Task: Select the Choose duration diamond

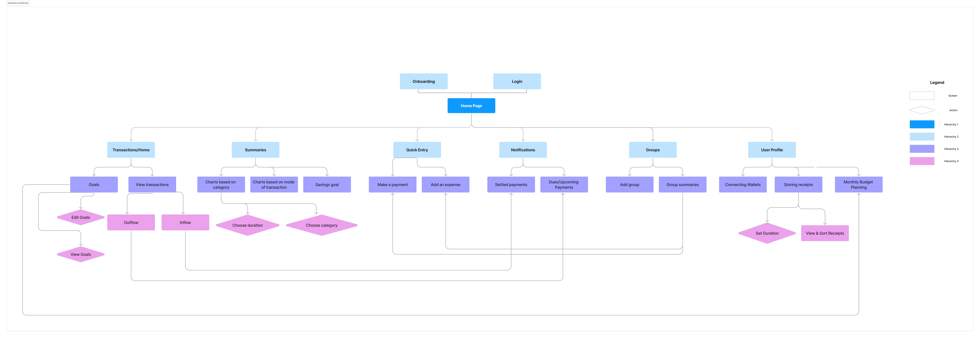Action: coord(247,225)
